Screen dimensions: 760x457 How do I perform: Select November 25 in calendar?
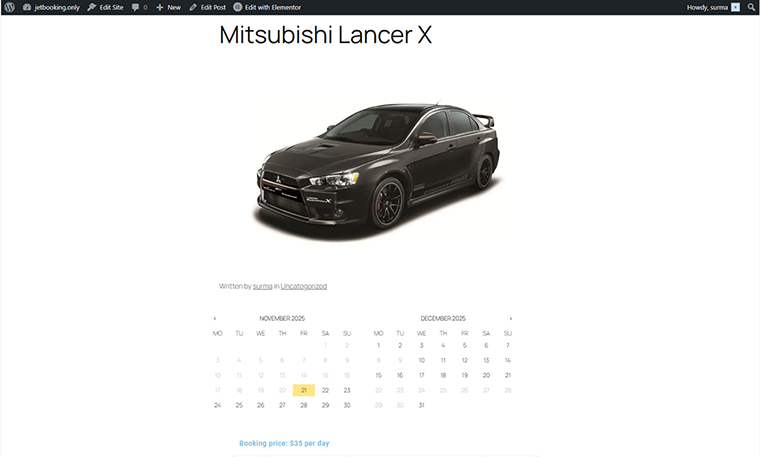[239, 405]
